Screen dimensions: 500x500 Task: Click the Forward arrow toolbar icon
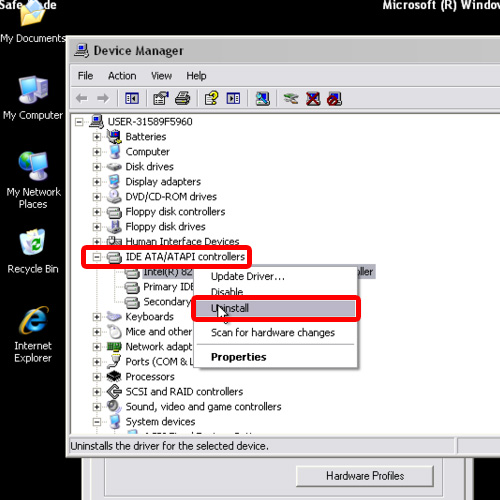[x=103, y=98]
